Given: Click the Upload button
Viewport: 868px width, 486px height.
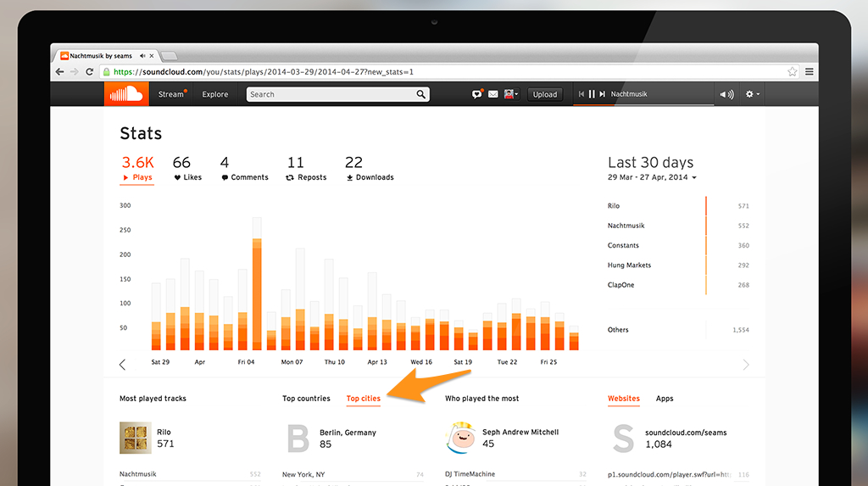Looking at the screenshot, I should tap(545, 94).
